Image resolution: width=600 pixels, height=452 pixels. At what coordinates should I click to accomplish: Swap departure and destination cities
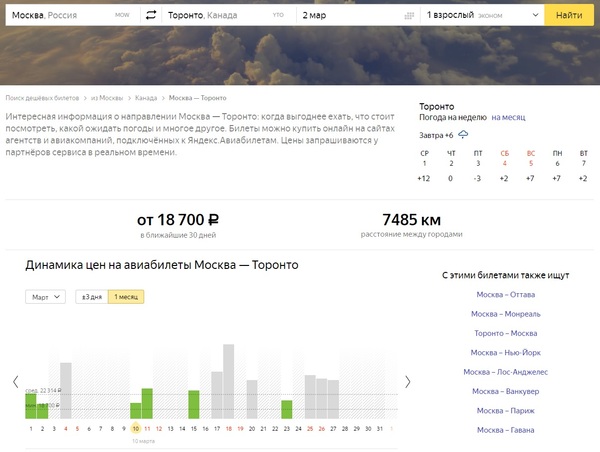coord(151,16)
